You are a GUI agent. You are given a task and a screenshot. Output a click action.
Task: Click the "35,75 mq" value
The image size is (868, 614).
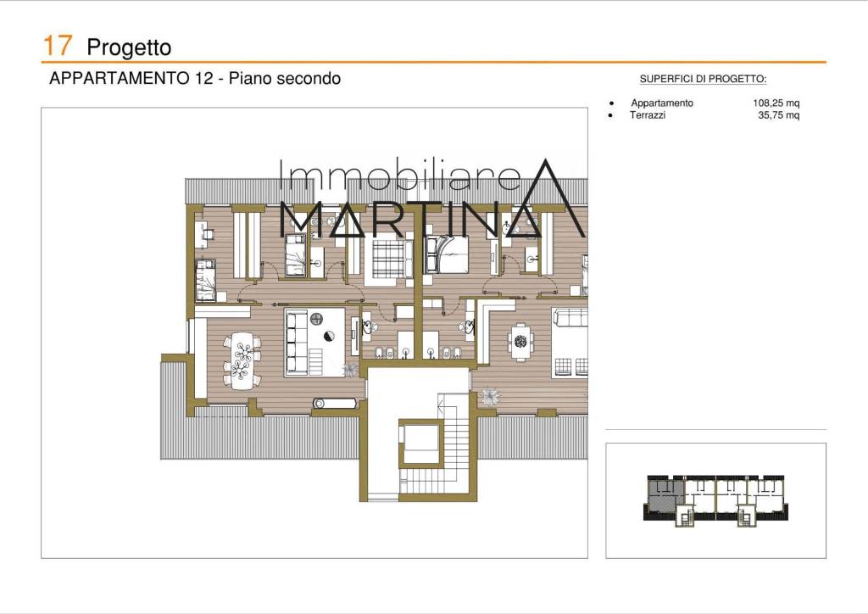tap(779, 115)
